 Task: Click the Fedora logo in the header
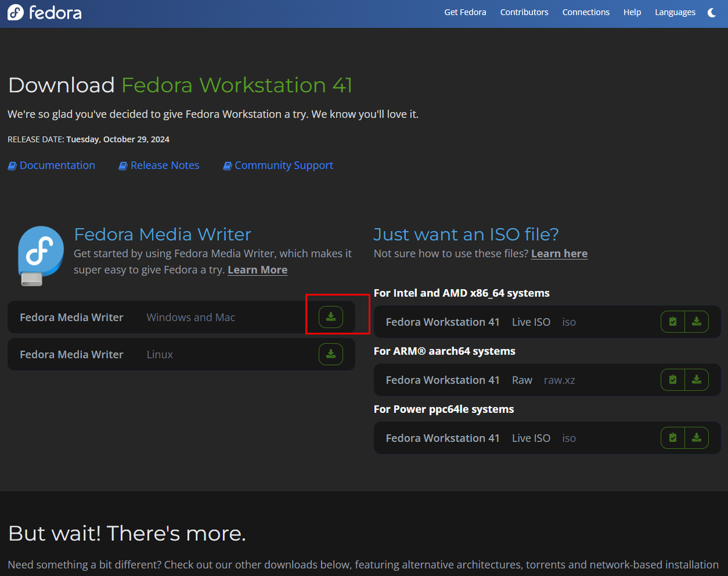44,12
